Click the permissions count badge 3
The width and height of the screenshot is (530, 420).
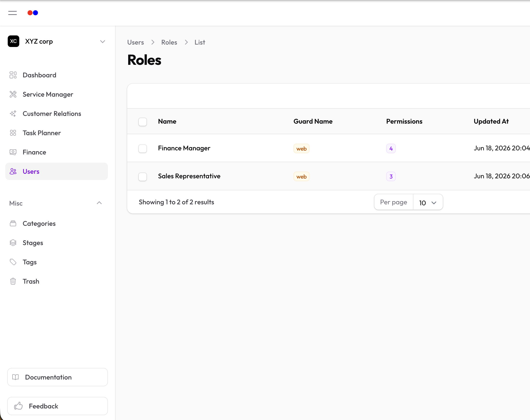(391, 177)
